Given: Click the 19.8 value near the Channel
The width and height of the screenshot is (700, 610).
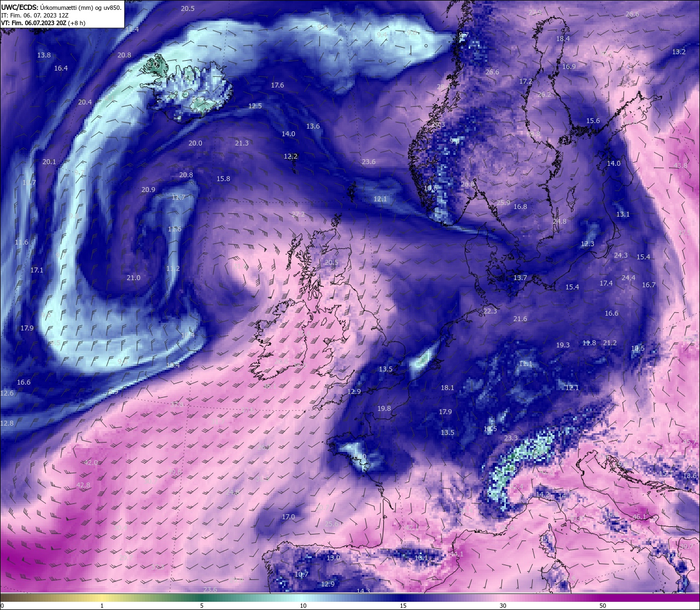Looking at the screenshot, I should [384, 409].
